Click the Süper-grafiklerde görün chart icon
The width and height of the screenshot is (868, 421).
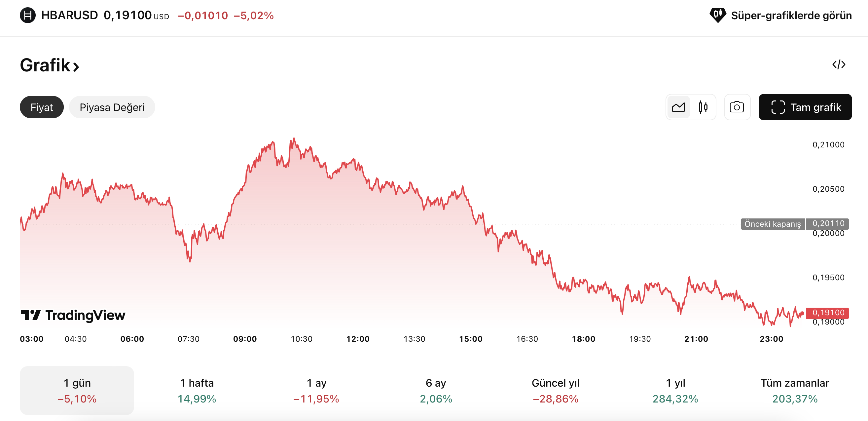point(718,15)
